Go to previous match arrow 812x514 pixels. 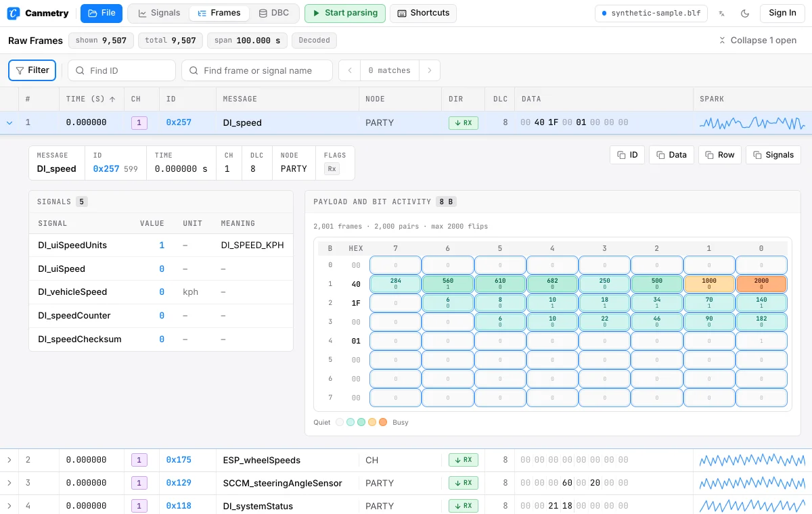click(x=349, y=70)
